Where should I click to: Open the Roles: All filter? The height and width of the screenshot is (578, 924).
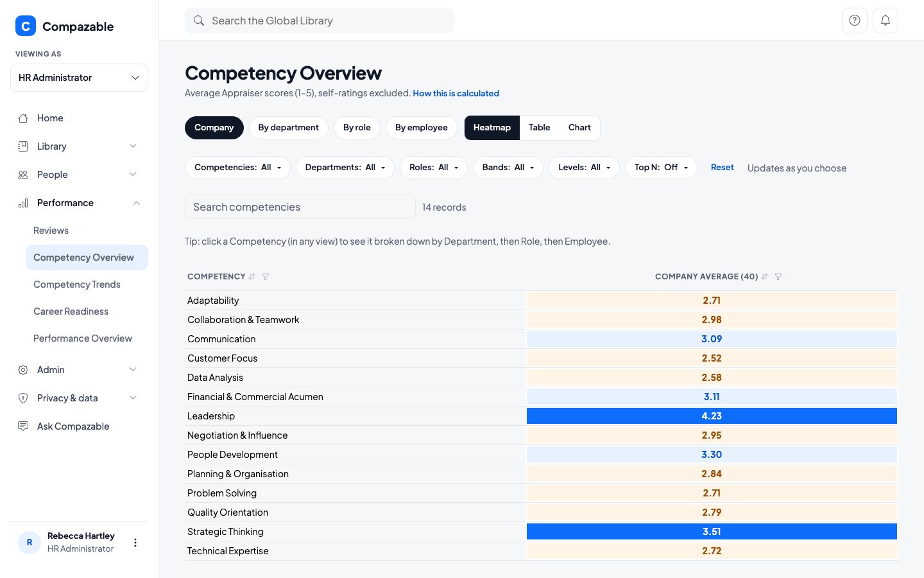click(x=434, y=168)
